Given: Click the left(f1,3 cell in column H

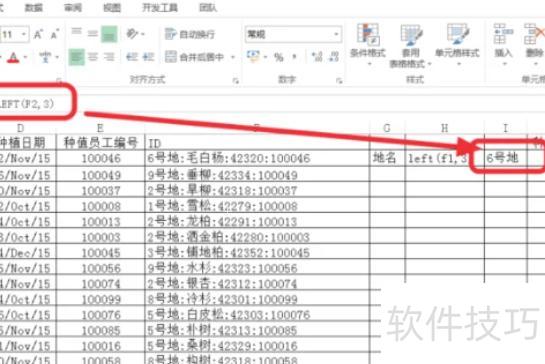Looking at the screenshot, I should (x=445, y=158).
